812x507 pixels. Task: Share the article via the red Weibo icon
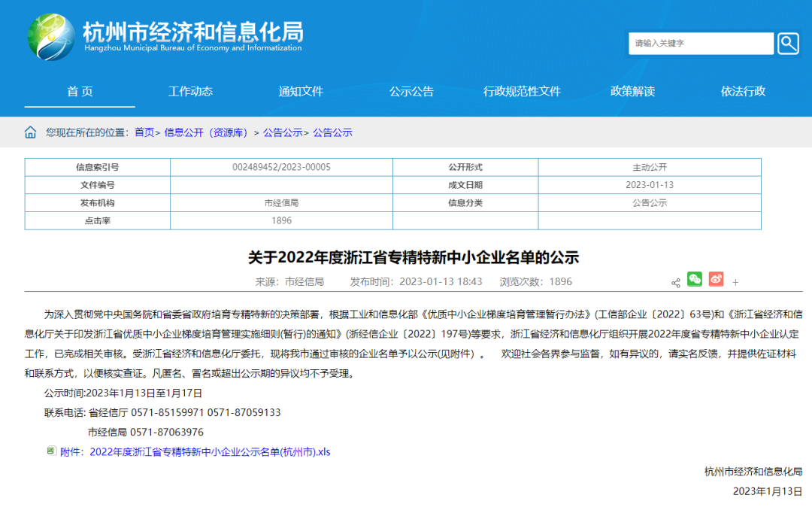click(715, 279)
